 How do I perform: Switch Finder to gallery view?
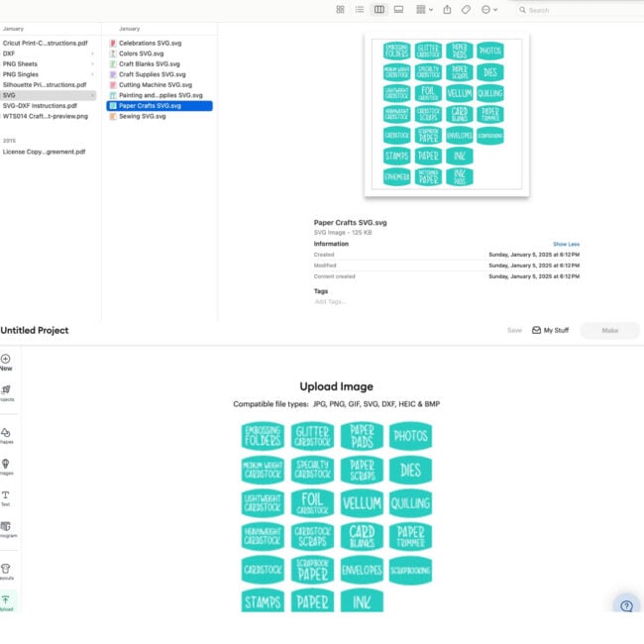pos(398,10)
